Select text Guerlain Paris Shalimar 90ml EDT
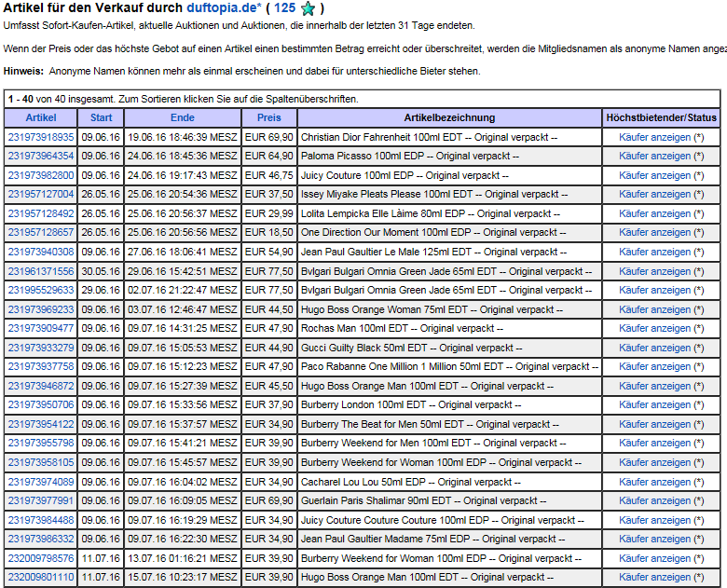 tap(376, 500)
